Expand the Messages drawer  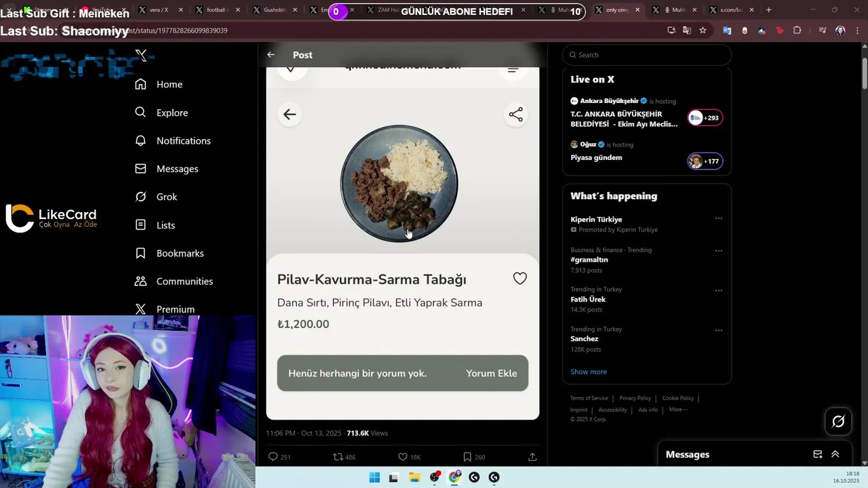click(835, 454)
